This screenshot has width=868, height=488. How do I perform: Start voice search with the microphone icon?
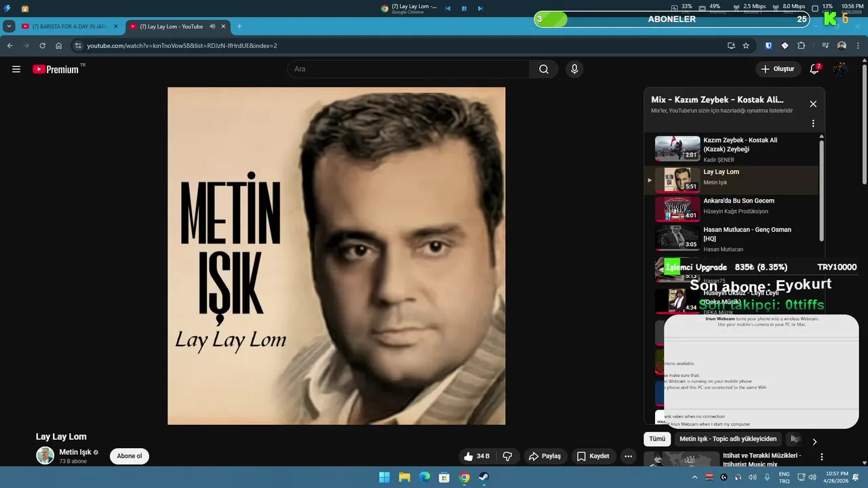point(574,69)
